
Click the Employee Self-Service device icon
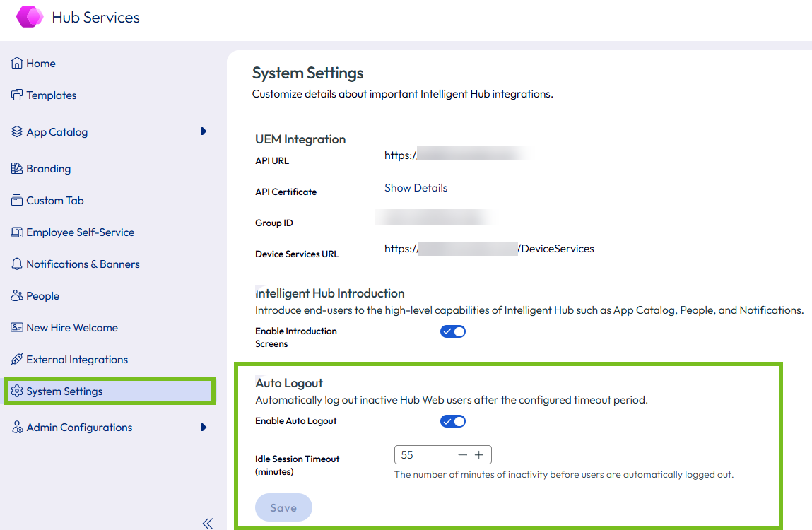[x=17, y=232]
